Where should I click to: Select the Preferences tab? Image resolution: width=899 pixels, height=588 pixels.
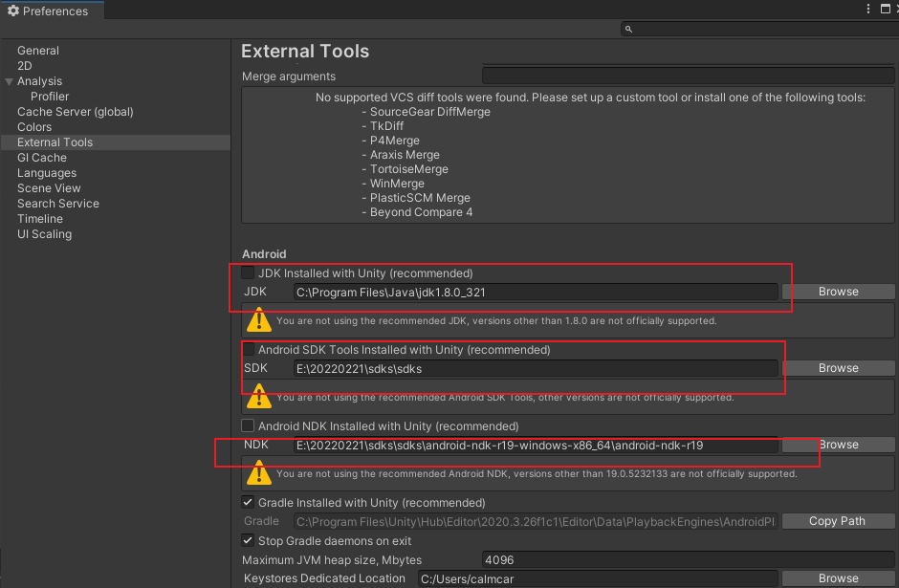tap(53, 11)
